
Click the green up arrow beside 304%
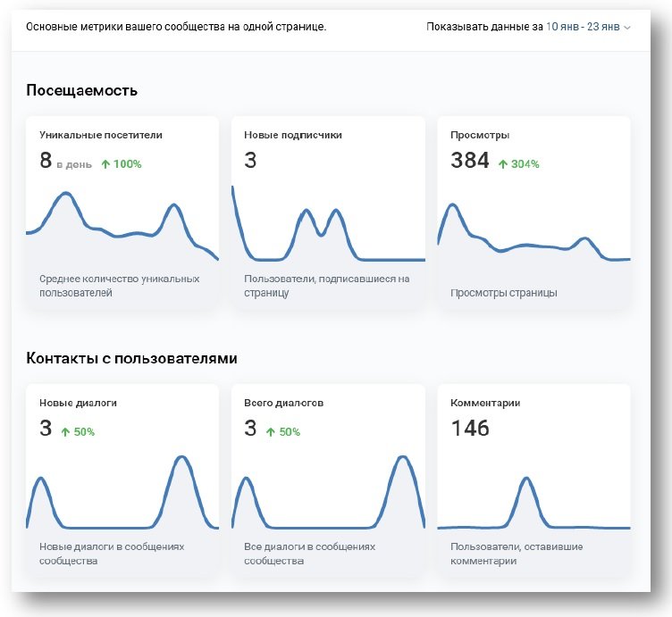(x=503, y=163)
